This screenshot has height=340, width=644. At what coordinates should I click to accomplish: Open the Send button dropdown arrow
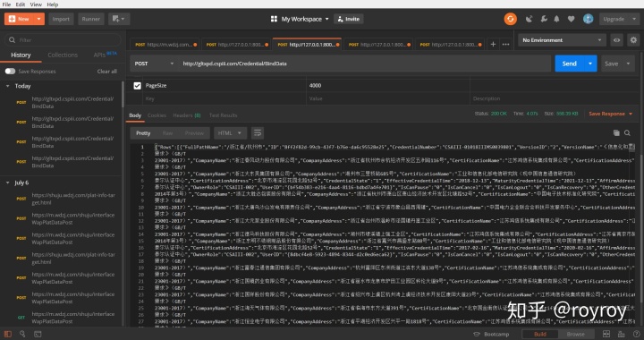(590, 64)
